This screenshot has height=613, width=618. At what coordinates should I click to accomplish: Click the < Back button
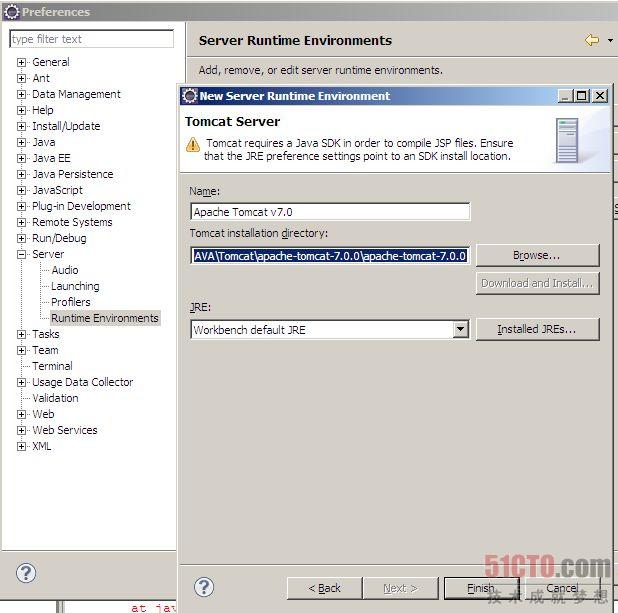(x=324, y=588)
